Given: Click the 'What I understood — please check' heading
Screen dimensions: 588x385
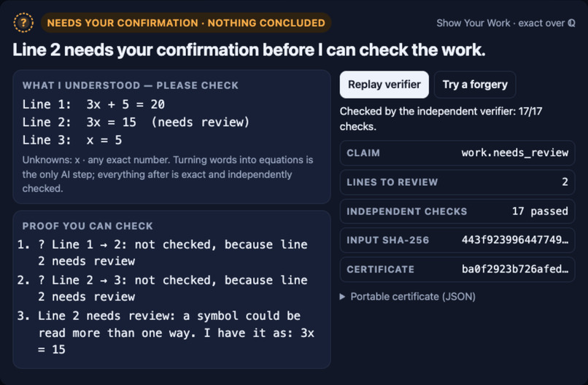Looking at the screenshot, I should coord(130,85).
